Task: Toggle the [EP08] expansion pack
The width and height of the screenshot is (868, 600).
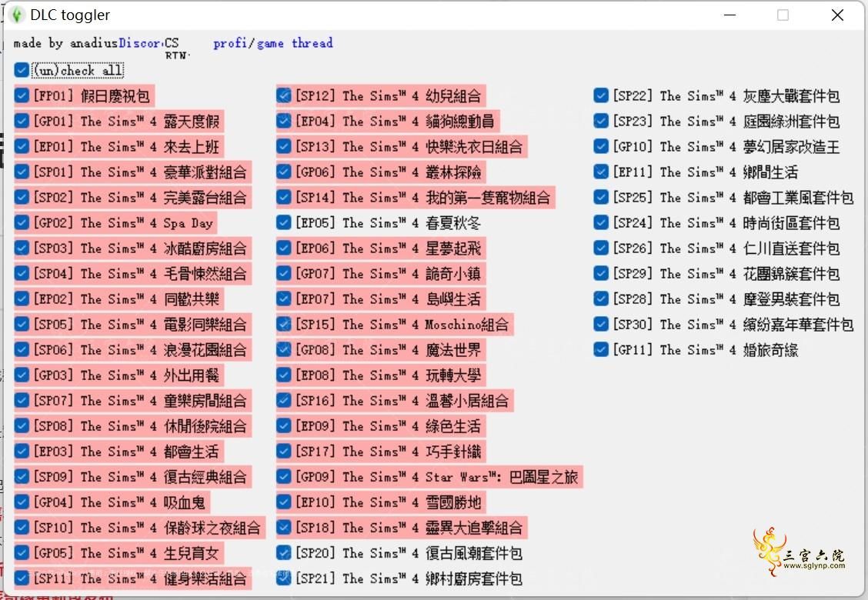Action: (x=283, y=376)
